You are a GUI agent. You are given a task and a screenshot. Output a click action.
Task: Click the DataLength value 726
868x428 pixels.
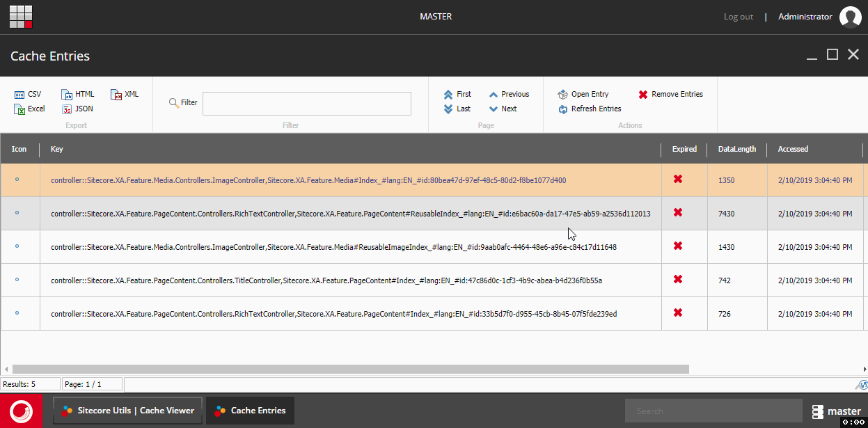pos(725,314)
